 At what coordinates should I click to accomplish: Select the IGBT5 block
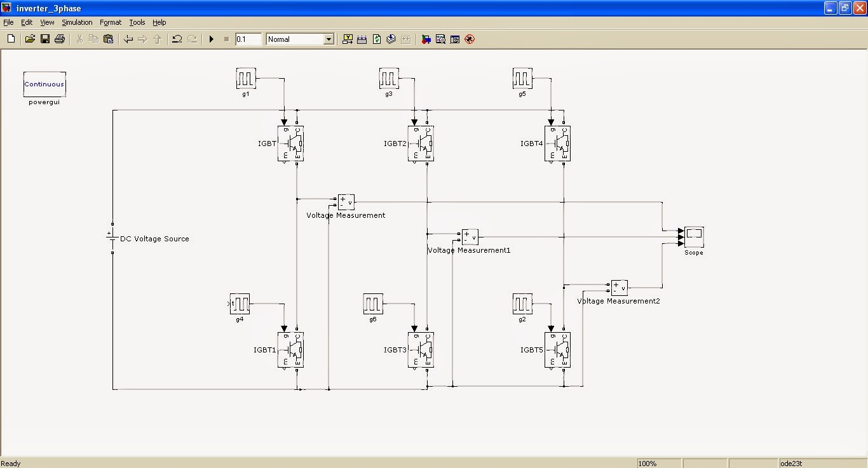(557, 350)
